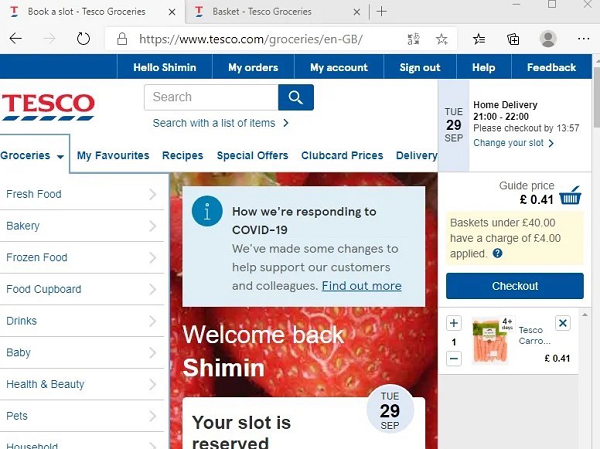Open Delivery navigation item
Viewport: 600px width, 449px height.
(x=417, y=155)
